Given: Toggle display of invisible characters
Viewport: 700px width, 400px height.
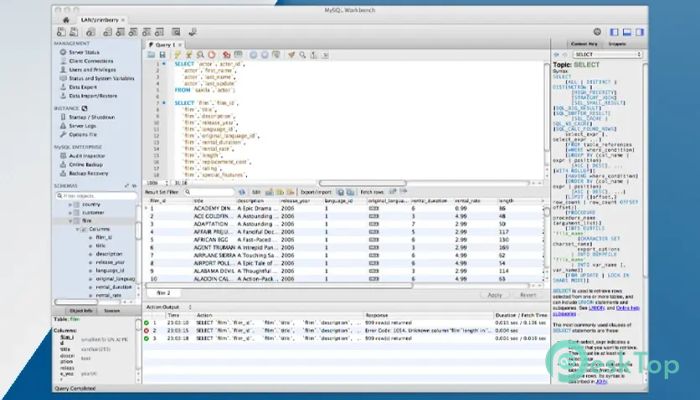Looking at the screenshot, I should tap(314, 55).
